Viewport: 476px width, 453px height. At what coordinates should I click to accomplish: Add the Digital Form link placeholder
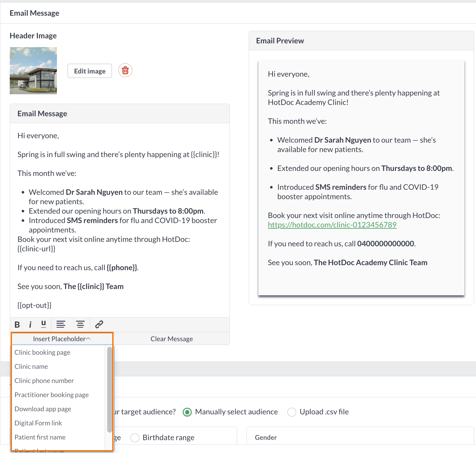click(38, 423)
